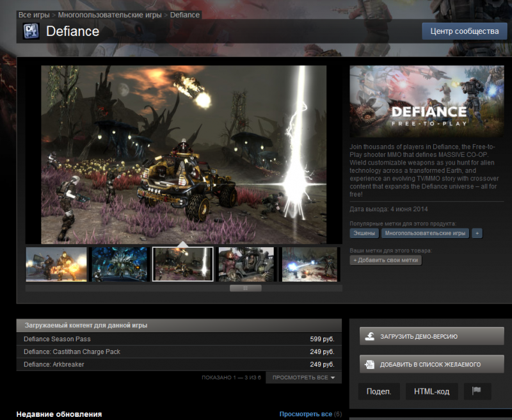Select the Экшены tag
512x420 pixels.
pyautogui.click(x=364, y=233)
